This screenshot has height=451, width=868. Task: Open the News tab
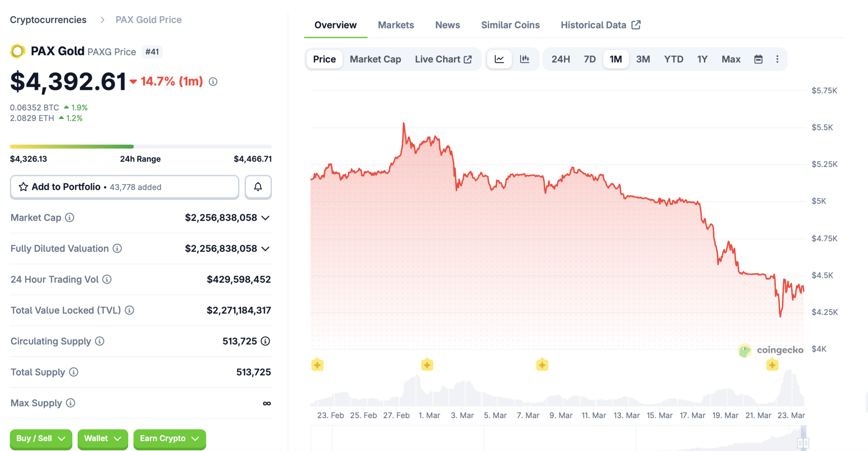point(447,25)
